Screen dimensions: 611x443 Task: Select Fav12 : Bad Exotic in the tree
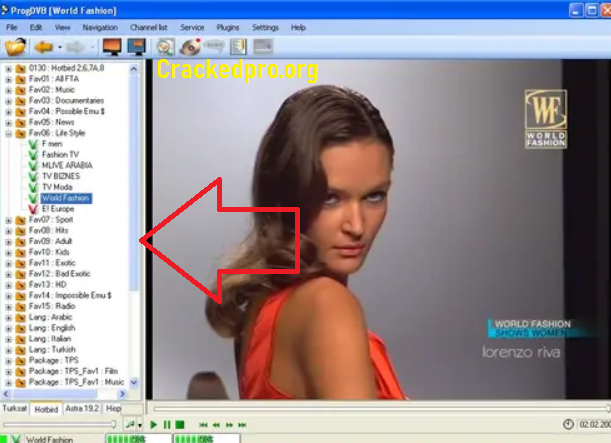[60, 274]
